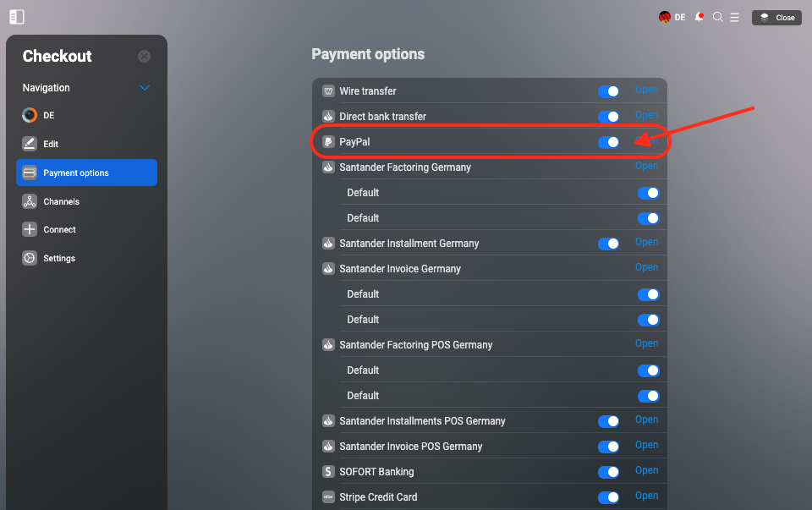Click the "Santander Invoice Germany" label
Viewport: 812px width, 510px height.
pos(400,269)
